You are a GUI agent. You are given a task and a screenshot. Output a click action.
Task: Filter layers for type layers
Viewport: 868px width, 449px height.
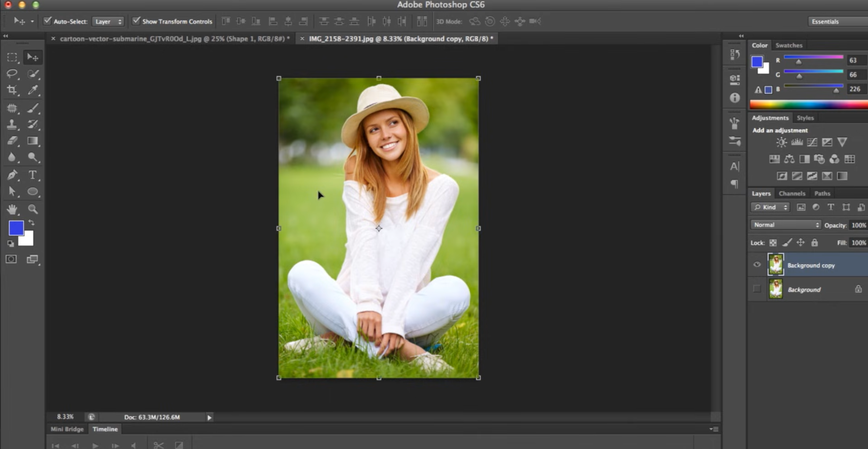(831, 207)
